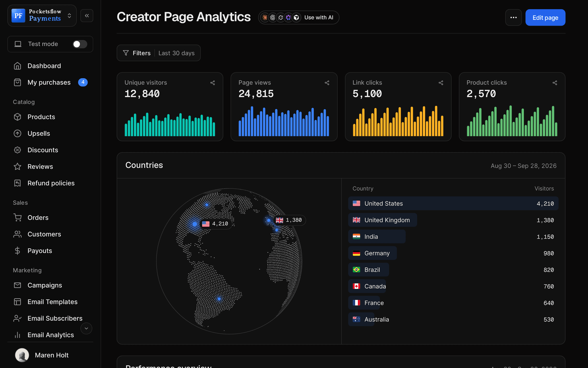Click the Unique visitors bar chart
The height and width of the screenshot is (368, 588).
coord(170,124)
